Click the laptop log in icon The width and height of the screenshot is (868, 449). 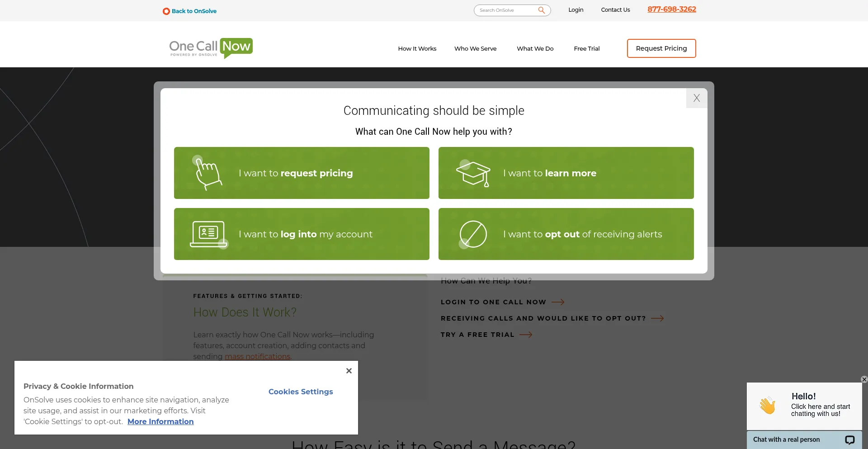coord(208,234)
